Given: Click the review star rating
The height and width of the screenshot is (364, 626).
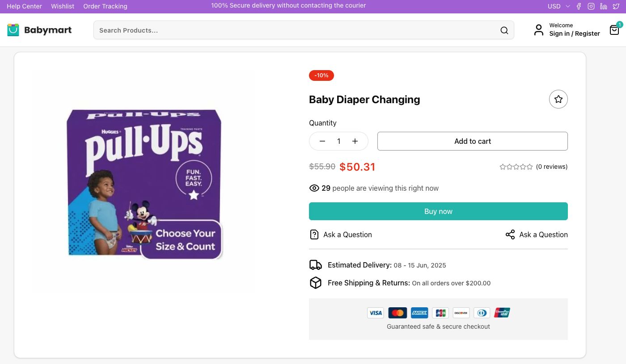Looking at the screenshot, I should click(x=516, y=167).
